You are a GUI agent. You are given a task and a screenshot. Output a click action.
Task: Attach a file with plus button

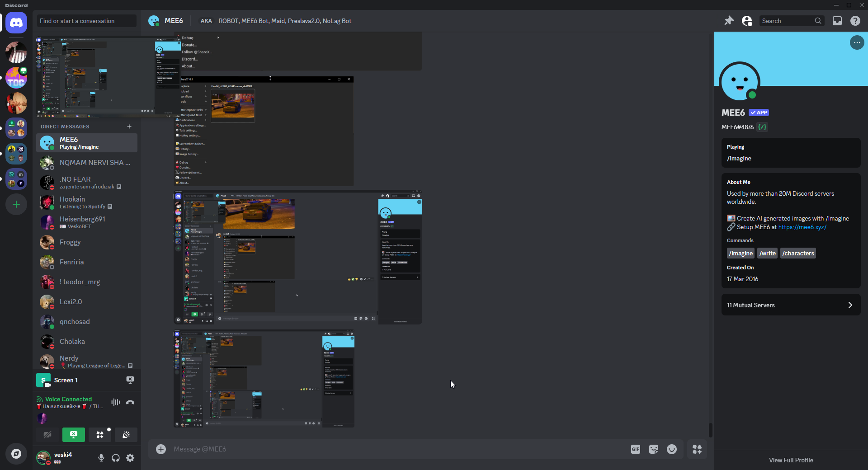[161, 449]
